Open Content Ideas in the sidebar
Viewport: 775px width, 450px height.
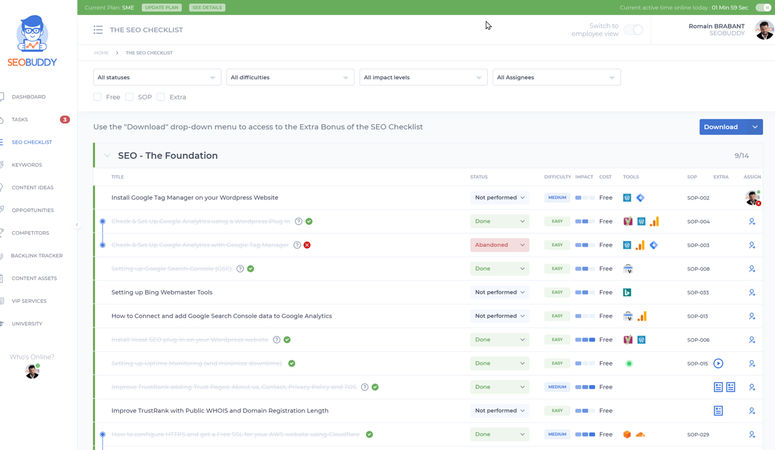(32, 188)
